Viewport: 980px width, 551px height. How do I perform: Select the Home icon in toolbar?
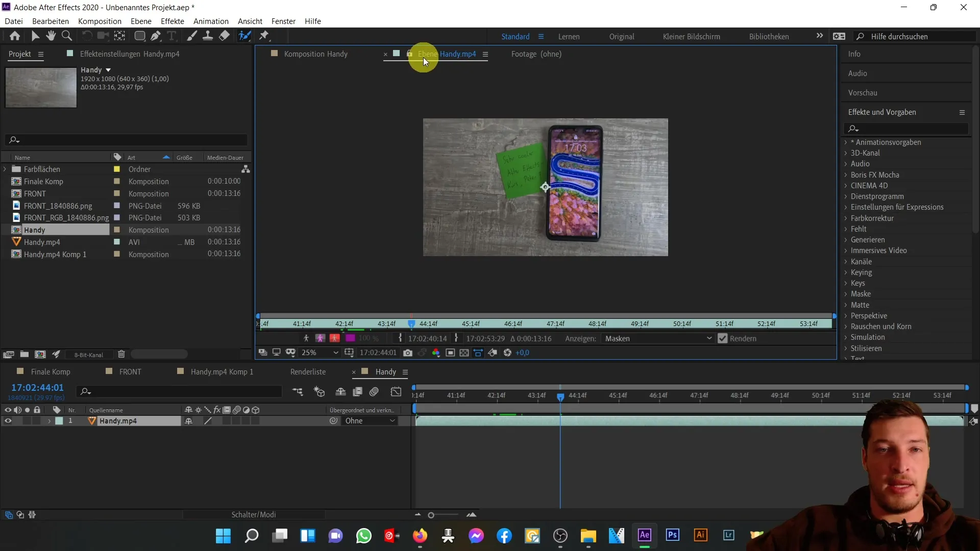15,36
